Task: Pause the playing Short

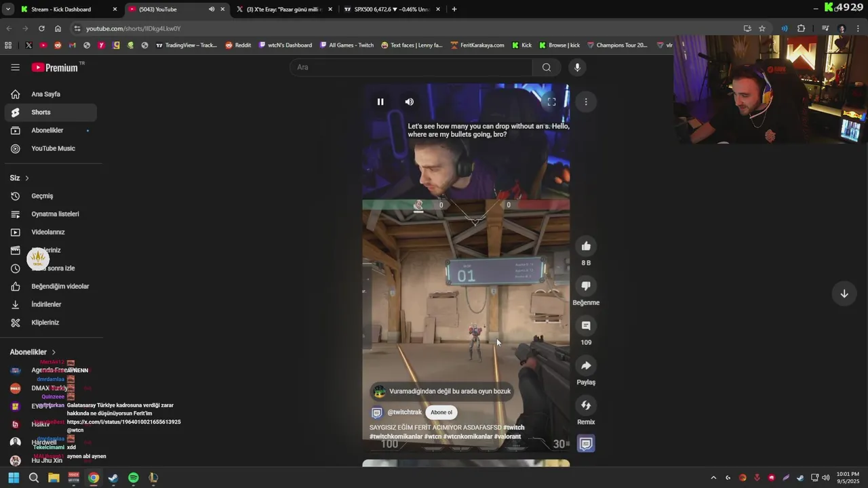Action: pyautogui.click(x=380, y=102)
